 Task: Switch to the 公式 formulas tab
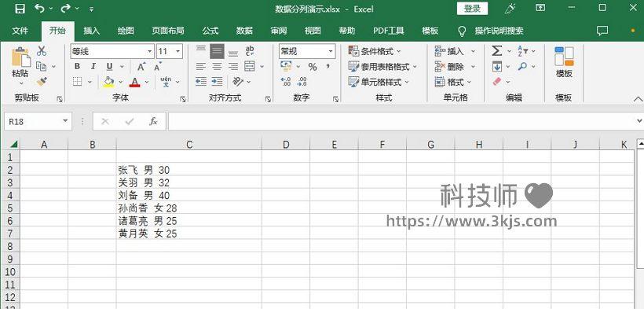[x=210, y=31]
